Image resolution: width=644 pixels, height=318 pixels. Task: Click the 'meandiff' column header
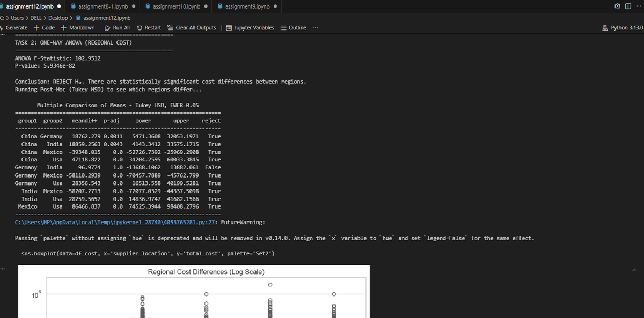coord(84,121)
